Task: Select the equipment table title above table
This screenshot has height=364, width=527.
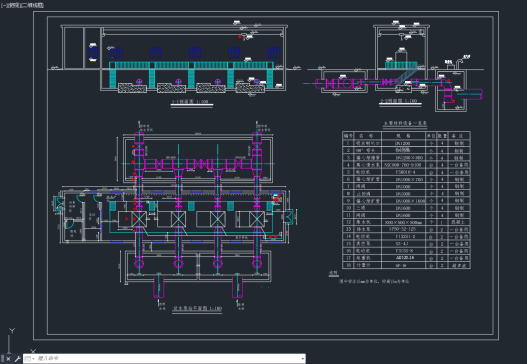Action: (405, 123)
